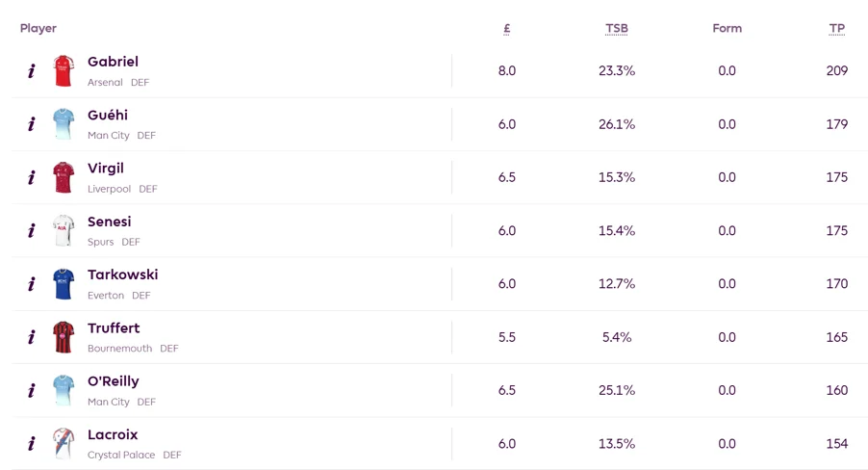The width and height of the screenshot is (868, 470).
Task: Click Gabriel's red Arsenal shirt
Action: 64,71
